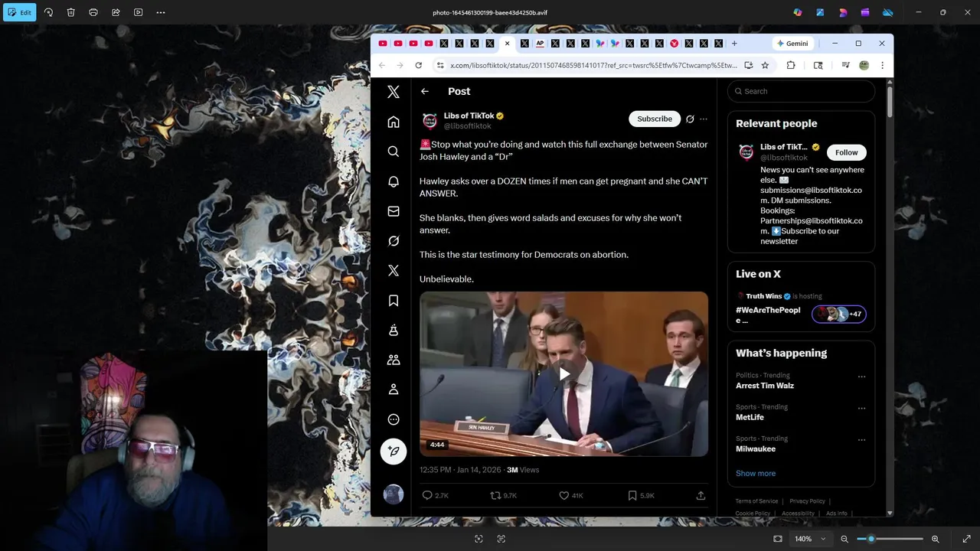Follow Libs of TikTok in Relevant people

pyautogui.click(x=847, y=152)
